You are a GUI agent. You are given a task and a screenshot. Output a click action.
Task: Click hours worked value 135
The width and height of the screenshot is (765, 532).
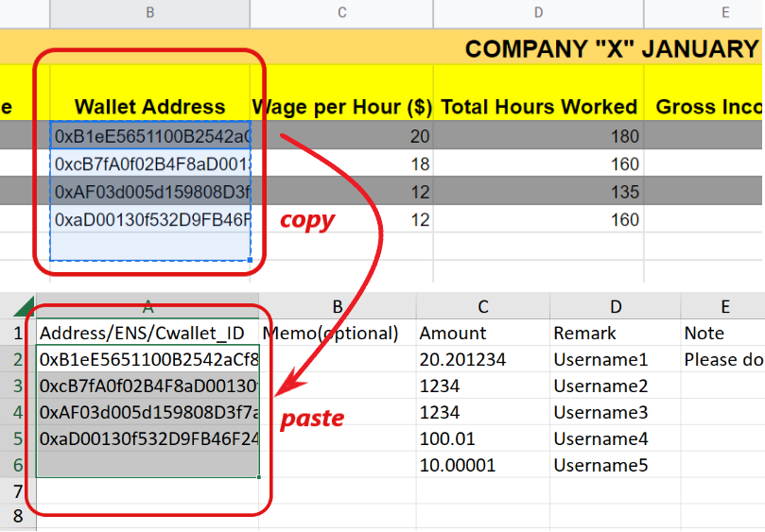[x=538, y=191]
